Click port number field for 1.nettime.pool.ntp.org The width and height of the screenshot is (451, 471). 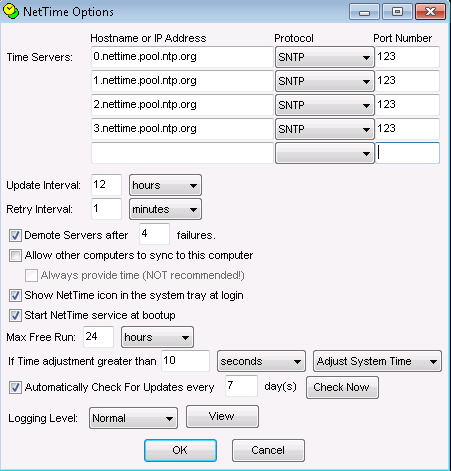tap(407, 81)
